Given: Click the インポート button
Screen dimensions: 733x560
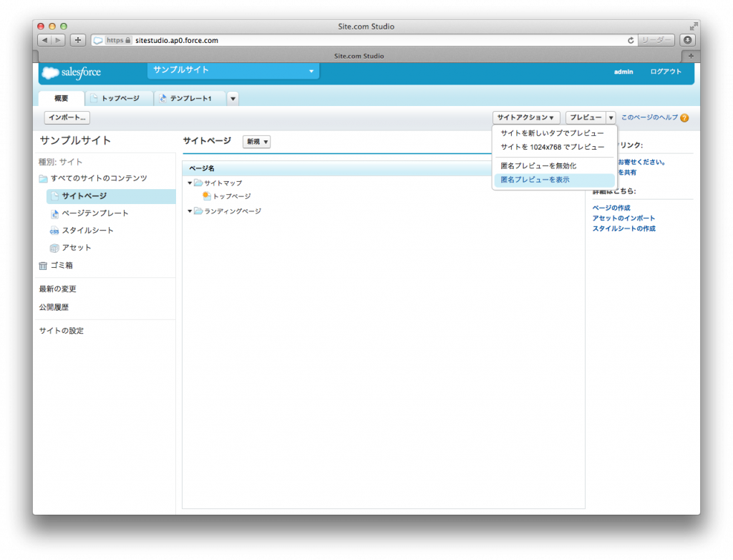Looking at the screenshot, I should pos(66,117).
